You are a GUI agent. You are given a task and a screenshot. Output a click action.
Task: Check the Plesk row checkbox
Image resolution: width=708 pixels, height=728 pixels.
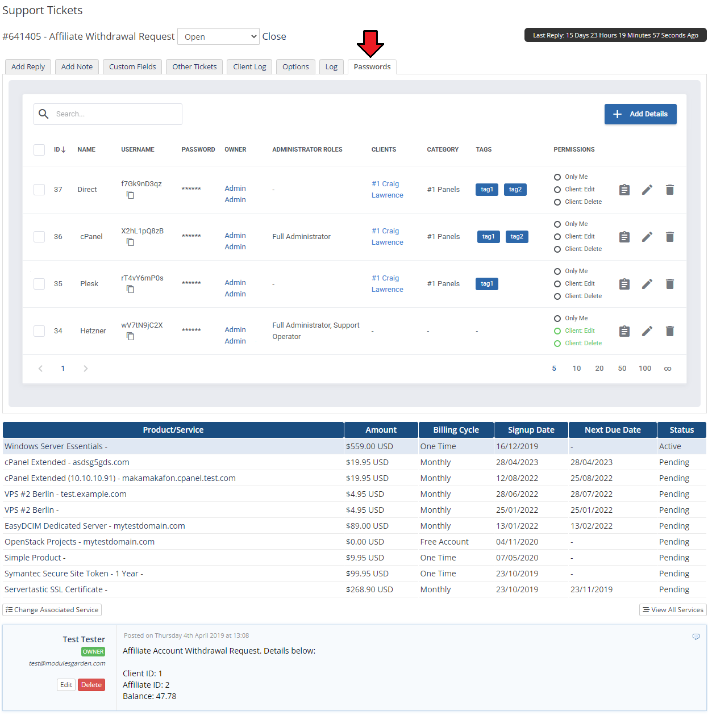[x=39, y=284]
